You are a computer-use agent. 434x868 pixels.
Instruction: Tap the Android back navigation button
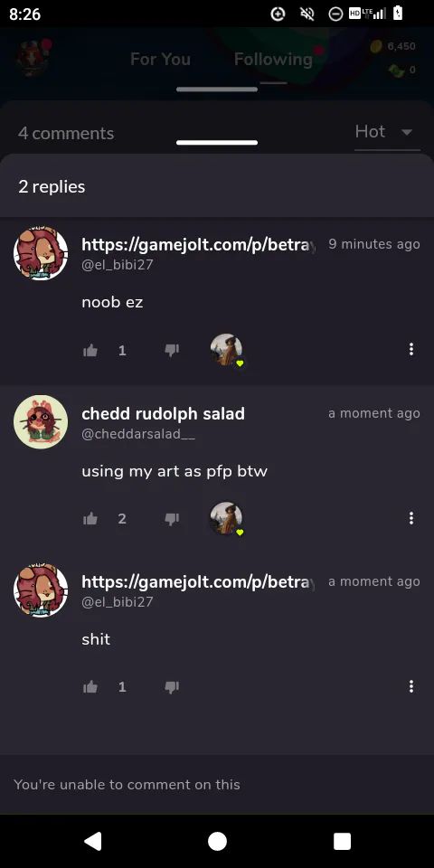click(x=92, y=841)
